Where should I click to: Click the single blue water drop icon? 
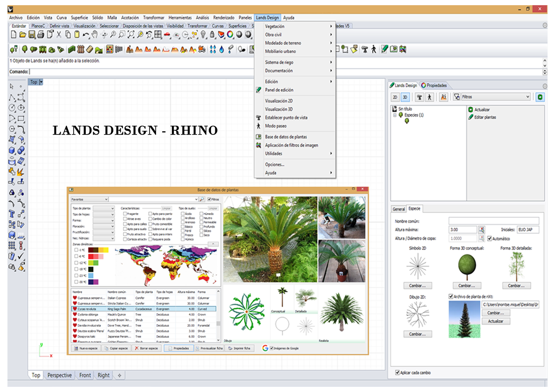pyautogui.click(x=221, y=49)
